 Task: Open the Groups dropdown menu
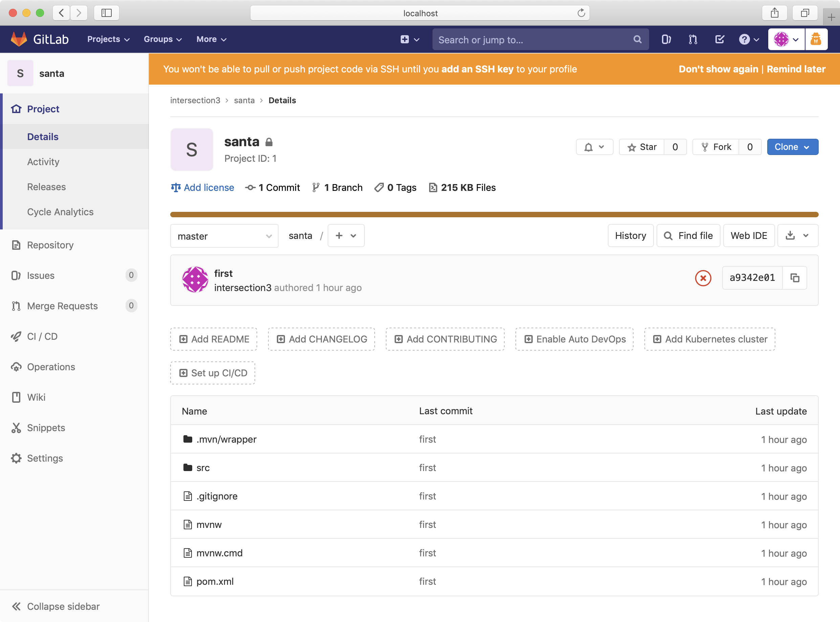pos(163,39)
